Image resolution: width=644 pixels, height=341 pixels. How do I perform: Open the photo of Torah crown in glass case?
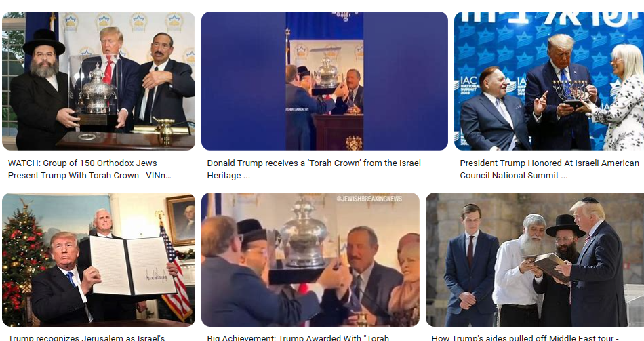tap(98, 81)
